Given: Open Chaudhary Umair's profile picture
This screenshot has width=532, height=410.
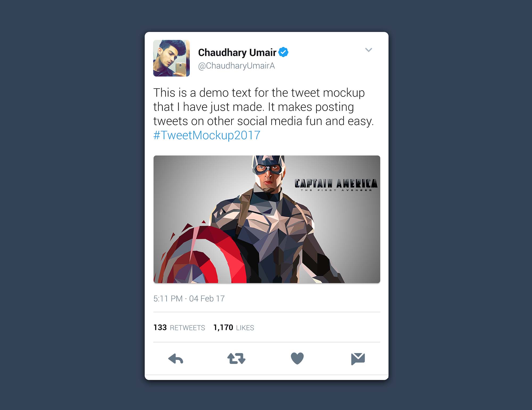Looking at the screenshot, I should (x=171, y=58).
